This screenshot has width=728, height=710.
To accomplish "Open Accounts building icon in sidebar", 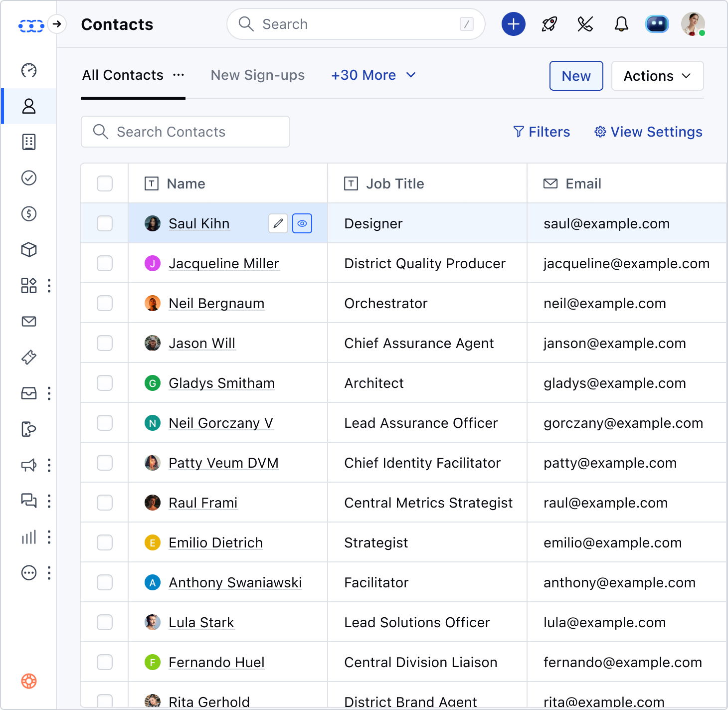I will [29, 142].
